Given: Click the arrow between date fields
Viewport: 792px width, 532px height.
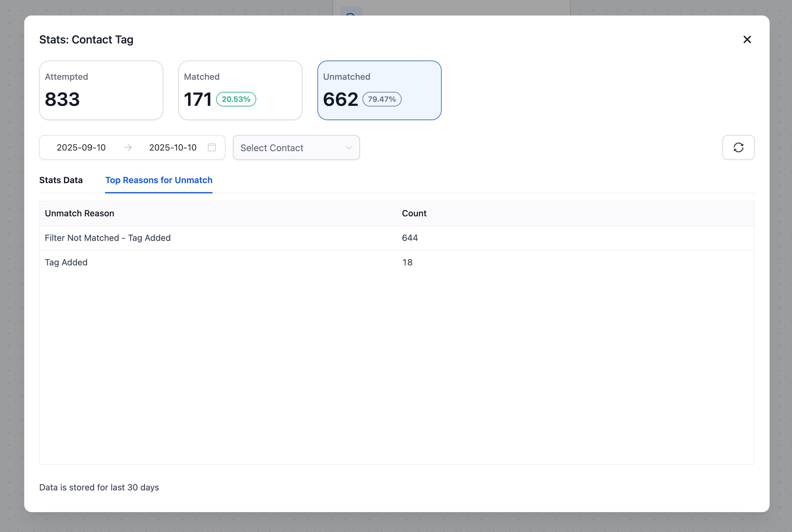Looking at the screenshot, I should 128,148.
